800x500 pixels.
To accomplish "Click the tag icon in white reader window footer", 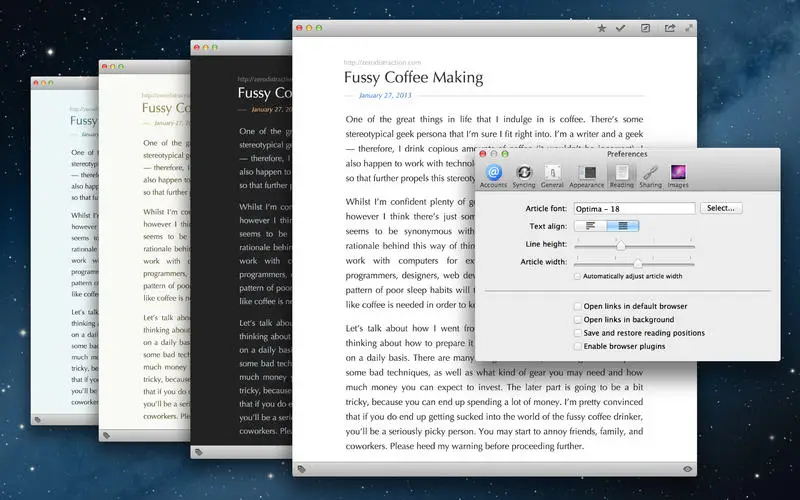I will (302, 469).
